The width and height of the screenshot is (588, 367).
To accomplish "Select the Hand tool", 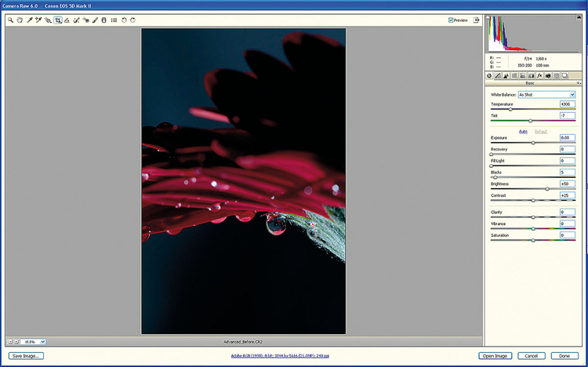I will coord(20,20).
